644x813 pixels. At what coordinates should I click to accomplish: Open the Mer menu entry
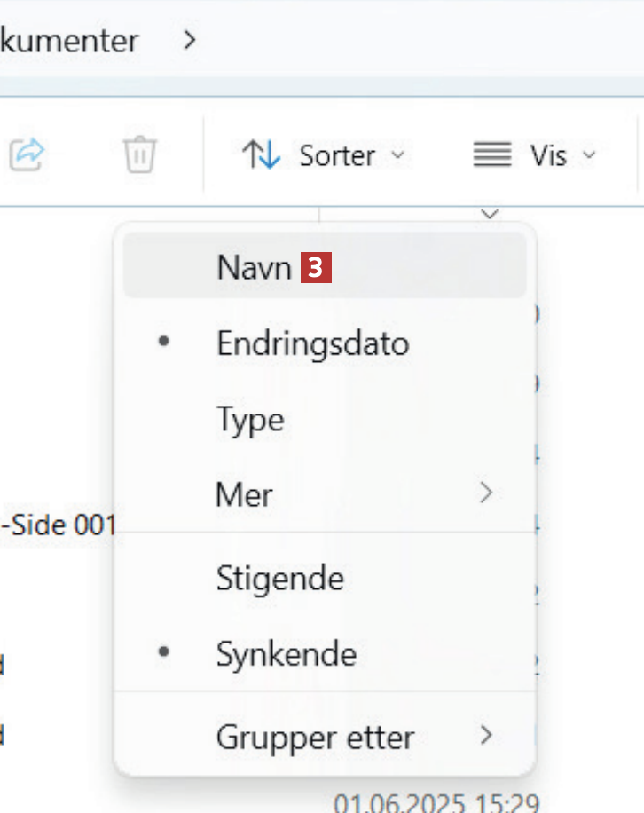(x=244, y=493)
